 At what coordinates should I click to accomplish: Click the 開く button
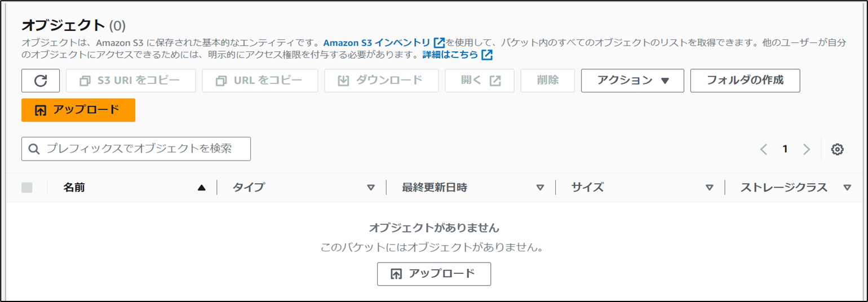coord(480,81)
